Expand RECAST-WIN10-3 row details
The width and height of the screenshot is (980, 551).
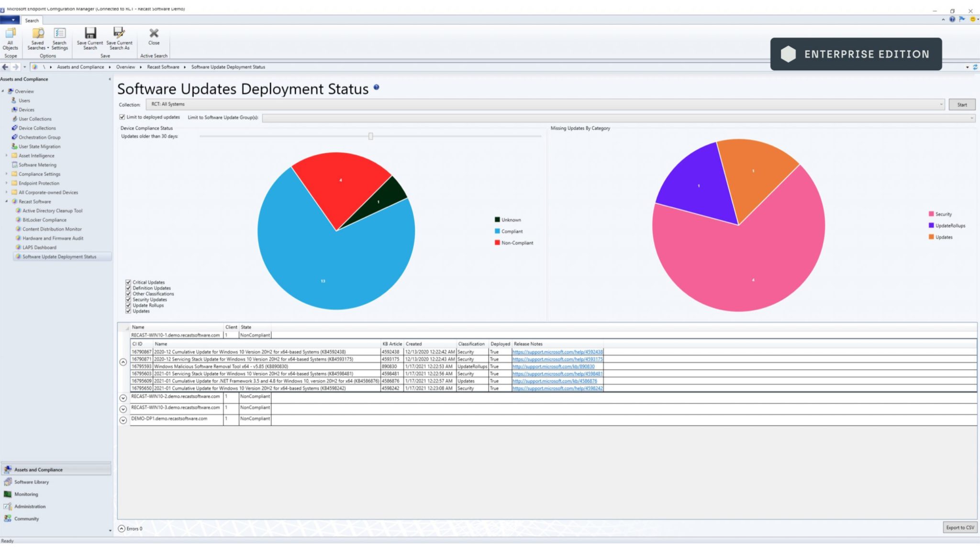(x=123, y=409)
